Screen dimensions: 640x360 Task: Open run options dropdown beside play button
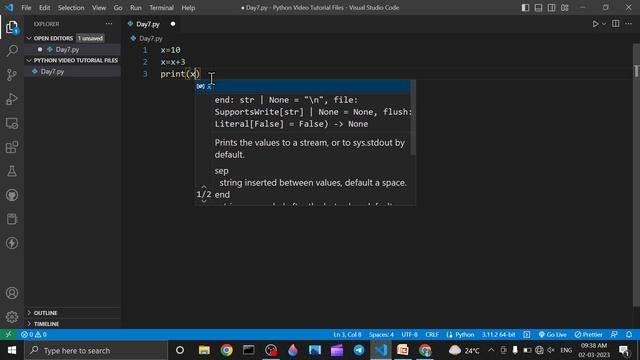(604, 24)
